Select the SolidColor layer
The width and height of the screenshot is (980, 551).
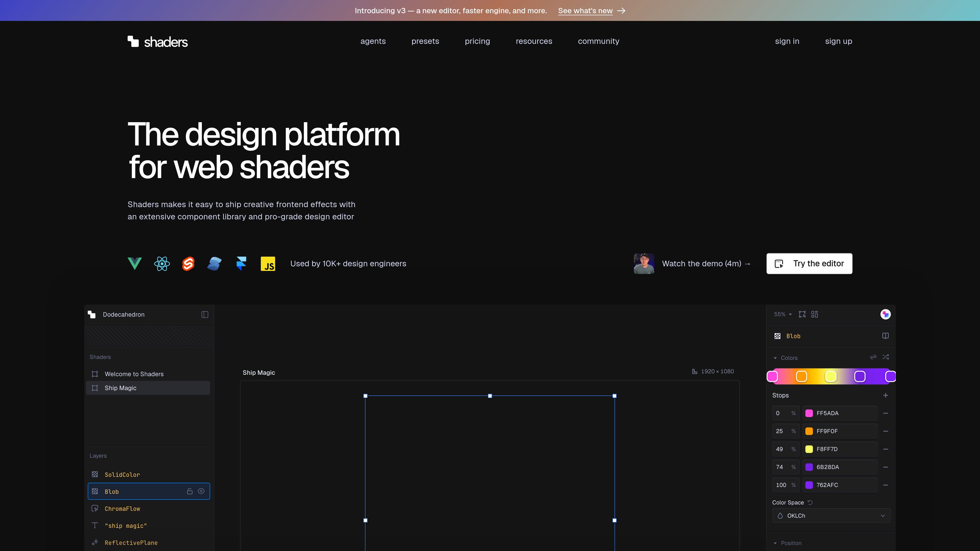click(x=149, y=474)
